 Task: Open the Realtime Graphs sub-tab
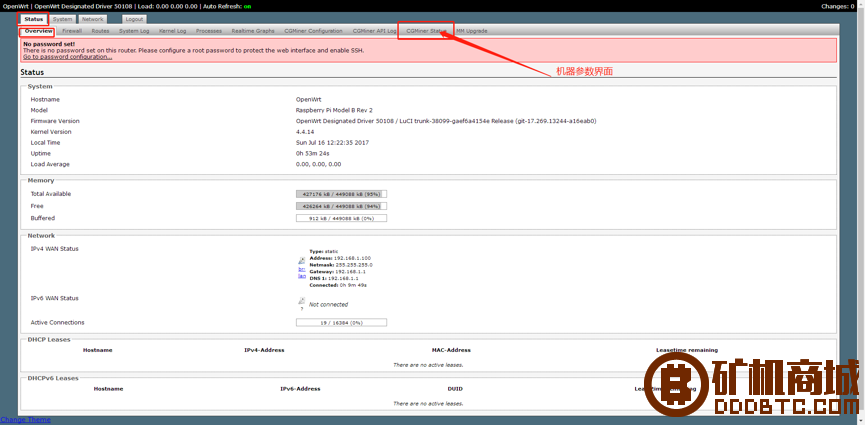[253, 31]
